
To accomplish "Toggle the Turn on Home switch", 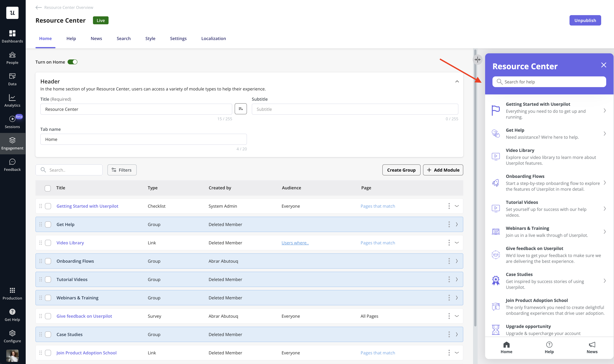I will tap(72, 62).
